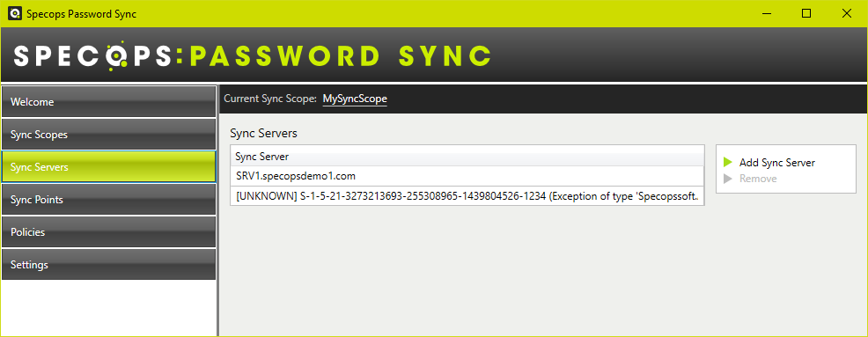
Task: Open the Welcome page
Action: pyautogui.click(x=108, y=102)
